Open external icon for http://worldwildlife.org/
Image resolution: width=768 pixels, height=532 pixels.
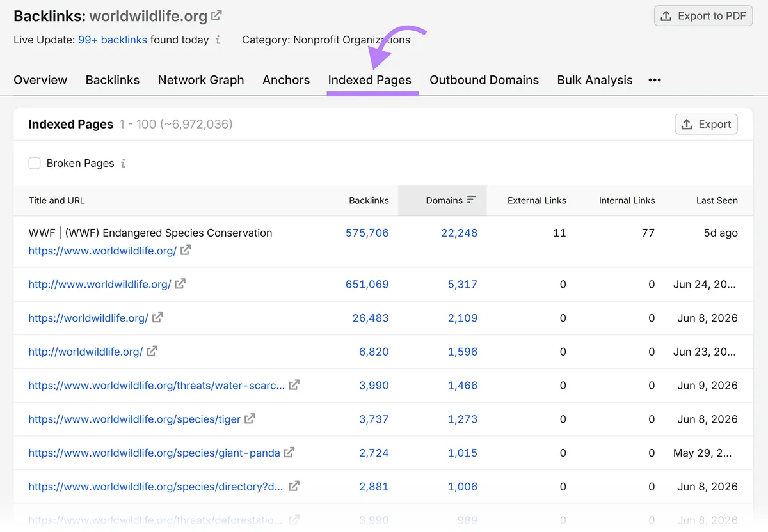(x=152, y=352)
